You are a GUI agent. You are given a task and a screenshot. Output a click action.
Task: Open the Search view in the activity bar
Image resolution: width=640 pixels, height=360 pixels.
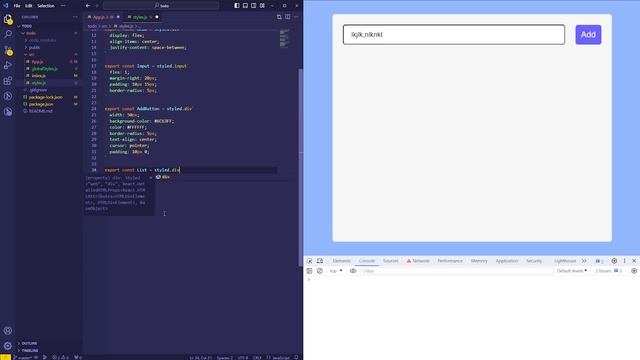[x=8, y=34]
